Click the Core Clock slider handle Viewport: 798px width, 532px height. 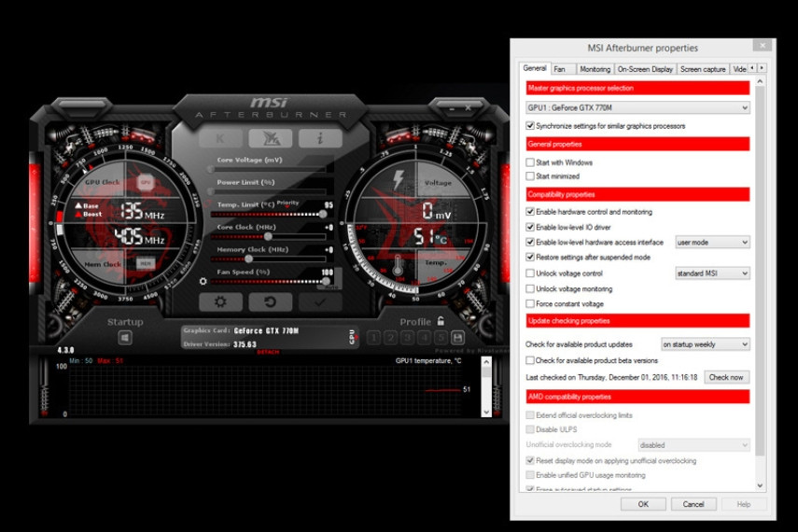[x=268, y=237]
